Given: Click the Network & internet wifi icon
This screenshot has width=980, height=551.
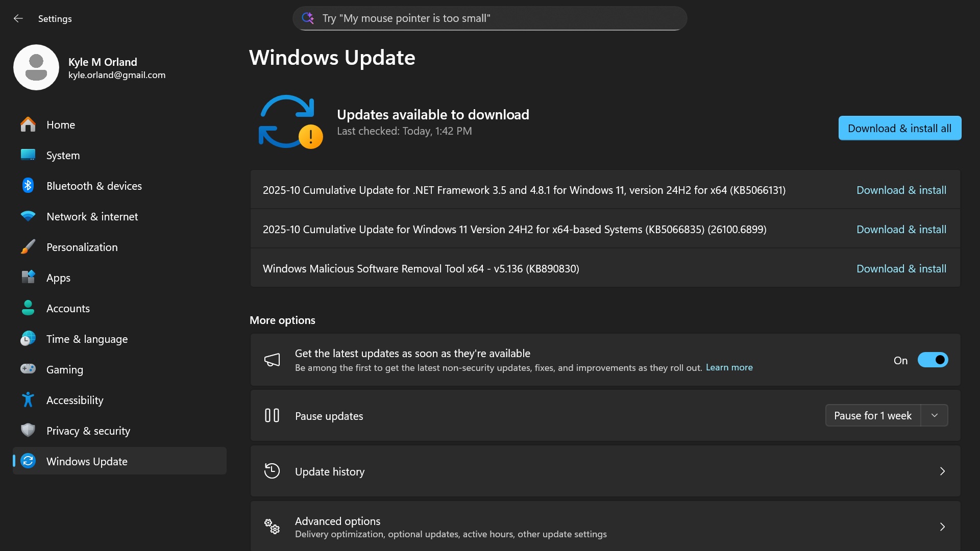Looking at the screenshot, I should (28, 216).
